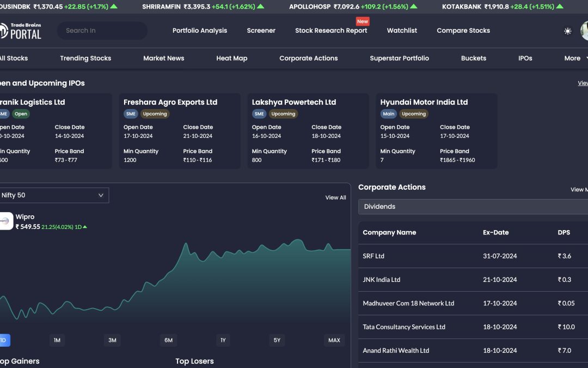Image resolution: width=588 pixels, height=368 pixels.
Task: Open the Watchlist page
Action: pyautogui.click(x=402, y=31)
